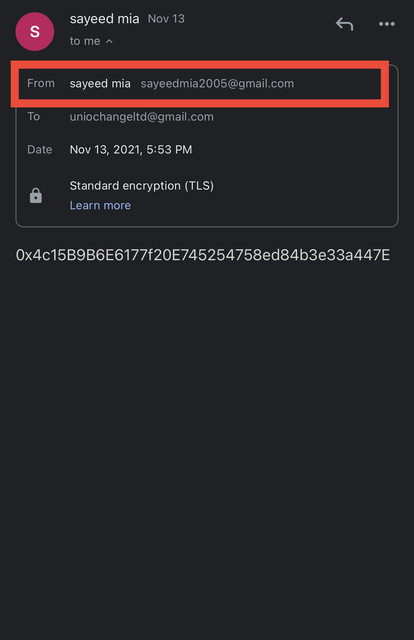Image resolution: width=414 pixels, height=640 pixels.
Task: Tap the sayeed mia name in header
Action: pyautogui.click(x=104, y=19)
